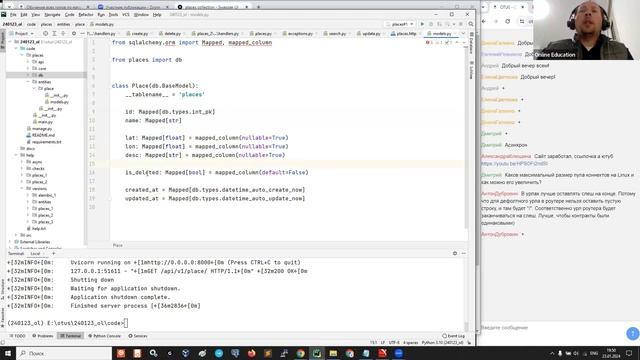
Task: Collapse the code folder in project tree
Action: pyautogui.click(x=16, y=49)
